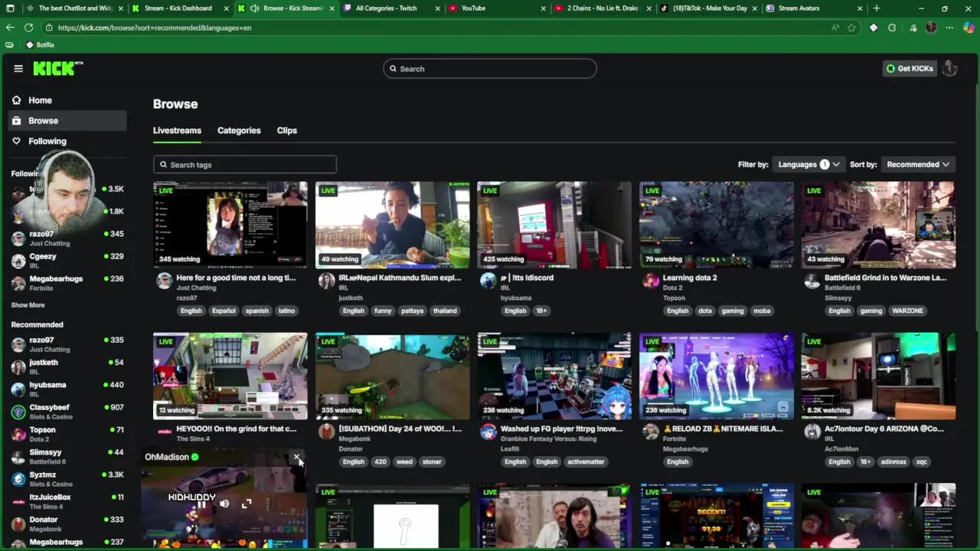Click the browser address bar URL
This screenshot has height=551, width=980.
(155, 28)
